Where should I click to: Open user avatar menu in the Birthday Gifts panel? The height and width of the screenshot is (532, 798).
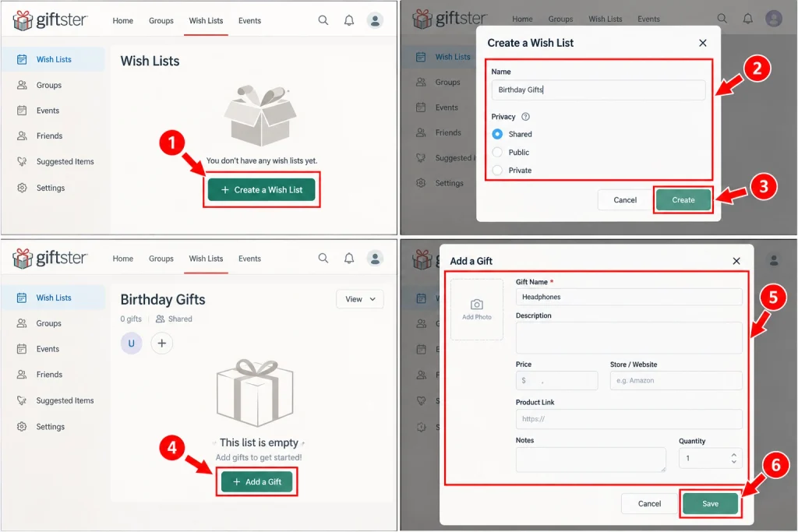point(375,259)
